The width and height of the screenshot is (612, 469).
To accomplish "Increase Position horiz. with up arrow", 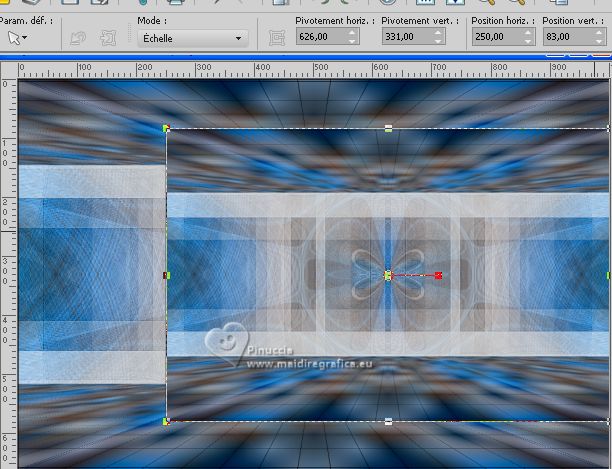I will [528, 33].
